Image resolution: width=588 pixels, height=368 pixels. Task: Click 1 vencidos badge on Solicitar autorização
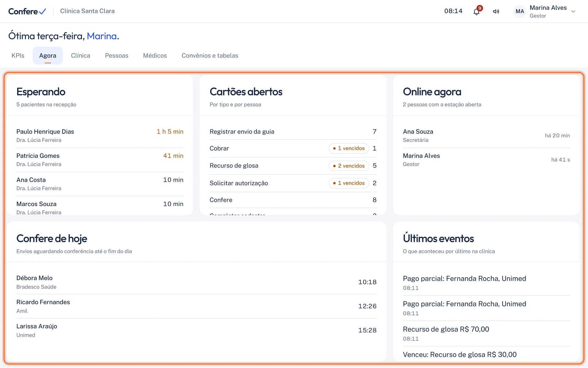349,183
